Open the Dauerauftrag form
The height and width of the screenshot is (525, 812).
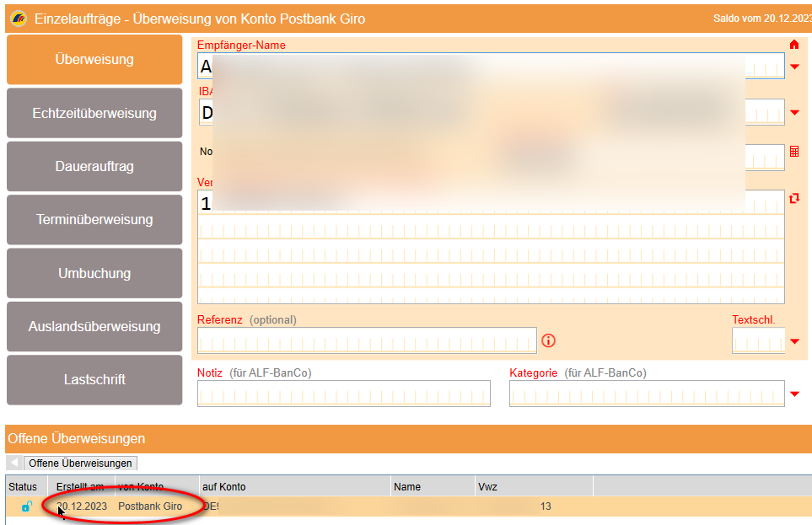click(x=94, y=166)
